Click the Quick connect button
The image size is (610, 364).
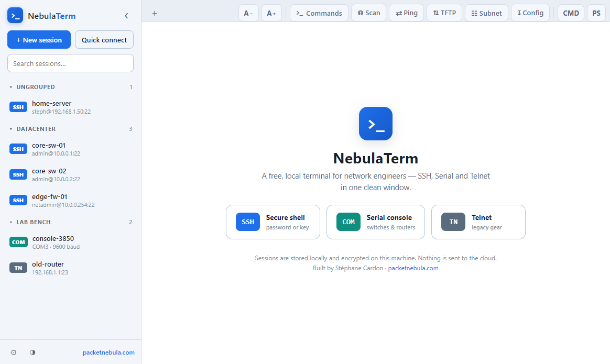click(x=104, y=40)
